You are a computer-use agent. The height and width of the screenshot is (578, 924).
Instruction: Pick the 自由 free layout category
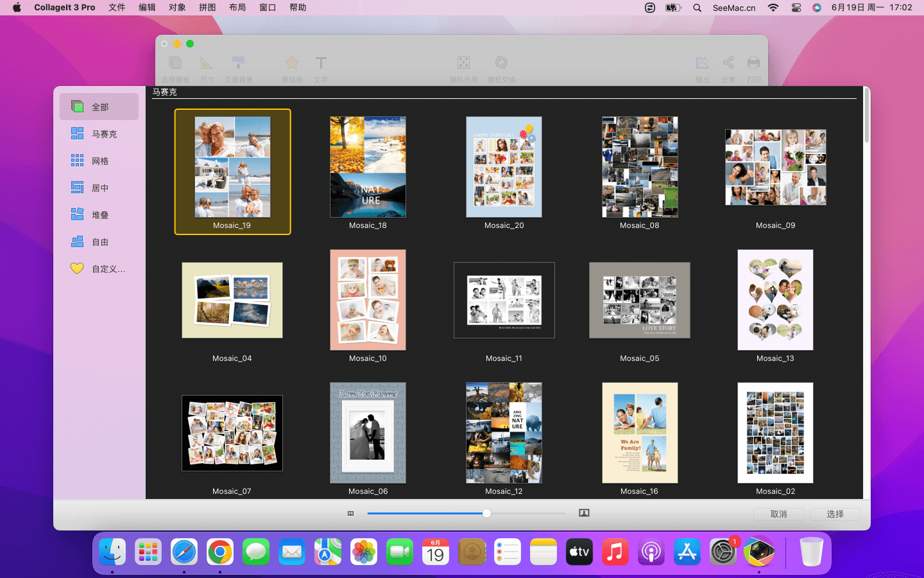point(99,241)
